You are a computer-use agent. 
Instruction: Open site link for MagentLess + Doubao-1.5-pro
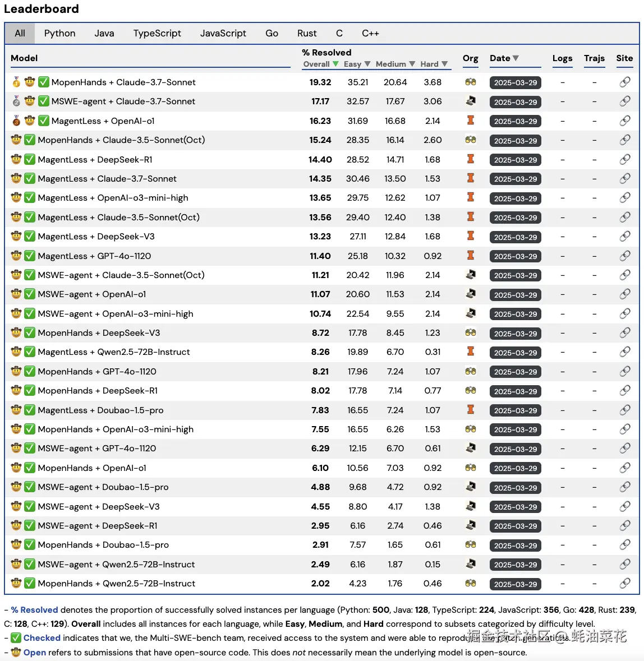624,410
